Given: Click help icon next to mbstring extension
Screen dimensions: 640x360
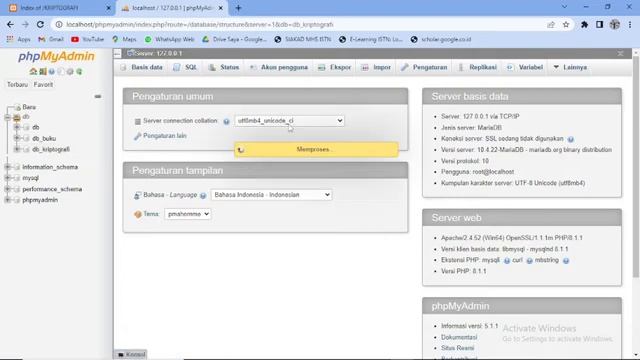Looking at the screenshot, I should click(566, 260).
